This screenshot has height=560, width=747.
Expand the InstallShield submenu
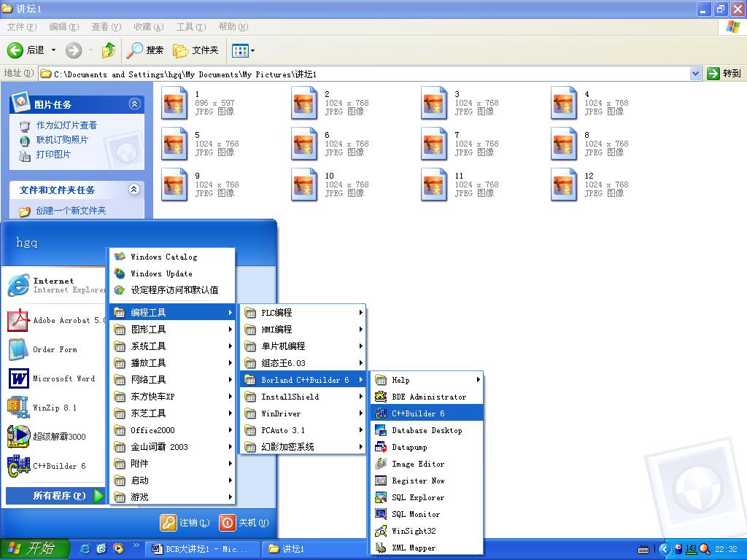coord(303,396)
